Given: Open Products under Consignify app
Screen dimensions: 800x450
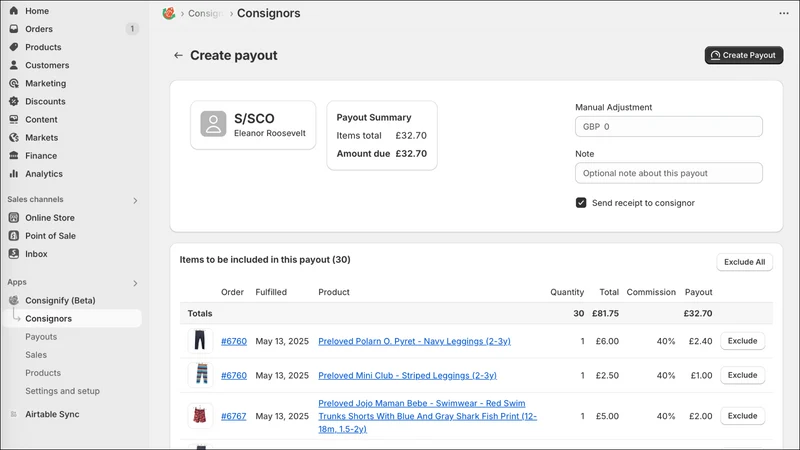Looking at the screenshot, I should [43, 373].
